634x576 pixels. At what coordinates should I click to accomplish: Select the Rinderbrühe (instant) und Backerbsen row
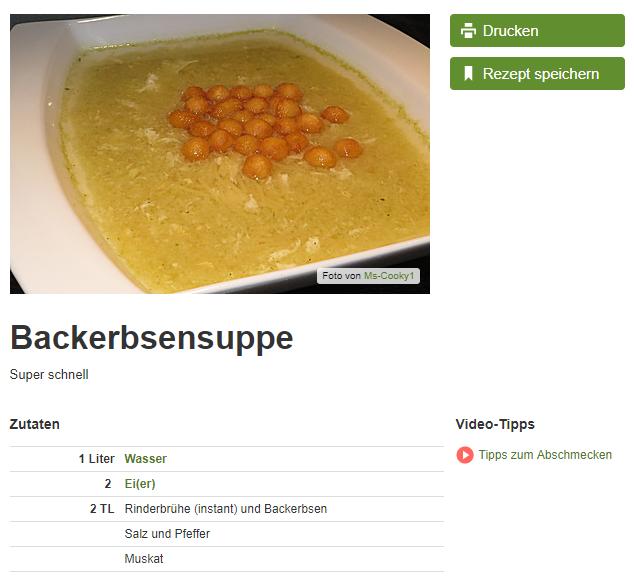tap(226, 509)
